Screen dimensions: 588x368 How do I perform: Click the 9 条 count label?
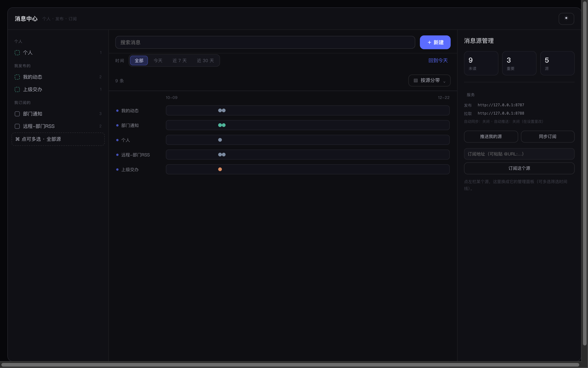click(x=119, y=81)
